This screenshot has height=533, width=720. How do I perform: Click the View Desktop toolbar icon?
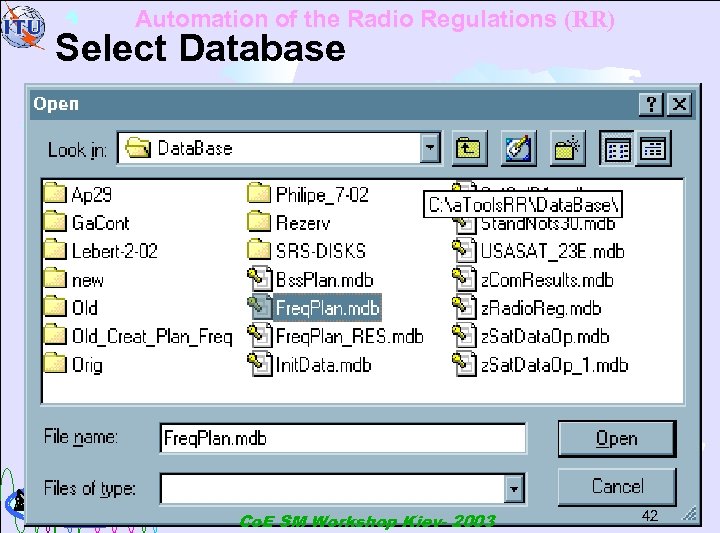pyautogui.click(x=518, y=149)
